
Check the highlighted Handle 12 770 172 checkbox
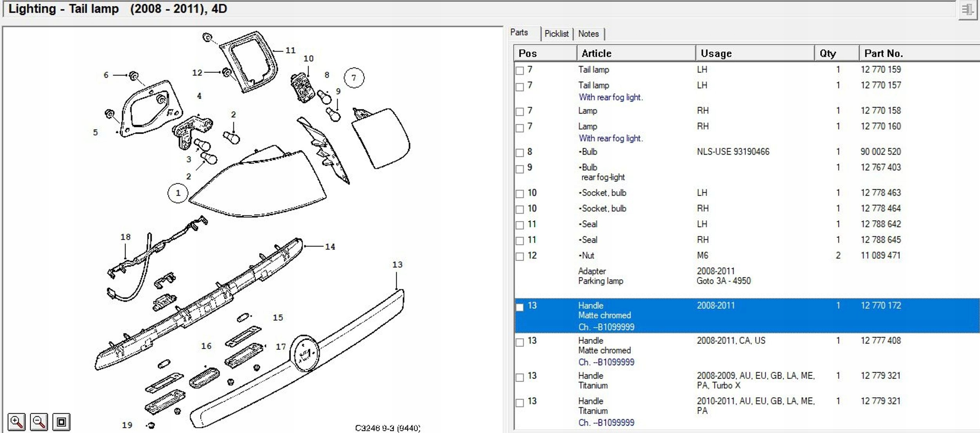click(520, 307)
